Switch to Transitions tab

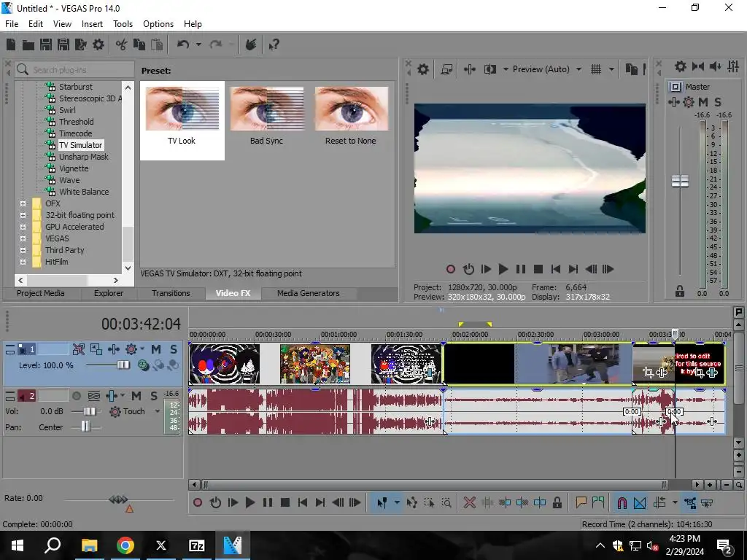point(171,293)
